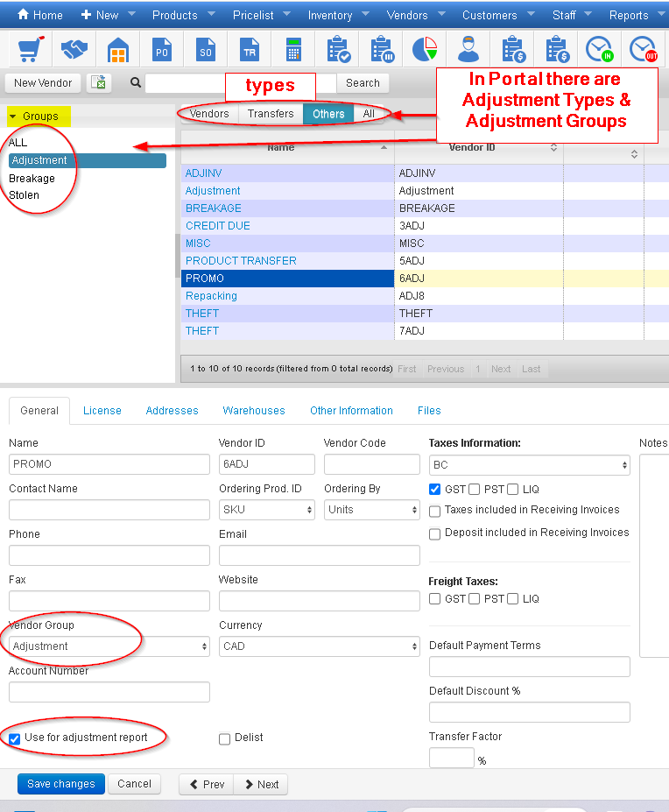Select the All type tab
Screen dimensions: 669x812
point(369,113)
